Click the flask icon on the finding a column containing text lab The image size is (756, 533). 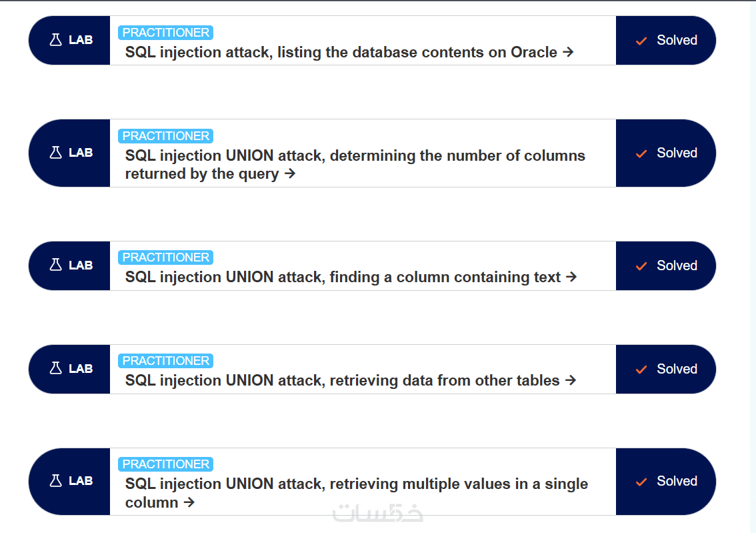pos(56,265)
